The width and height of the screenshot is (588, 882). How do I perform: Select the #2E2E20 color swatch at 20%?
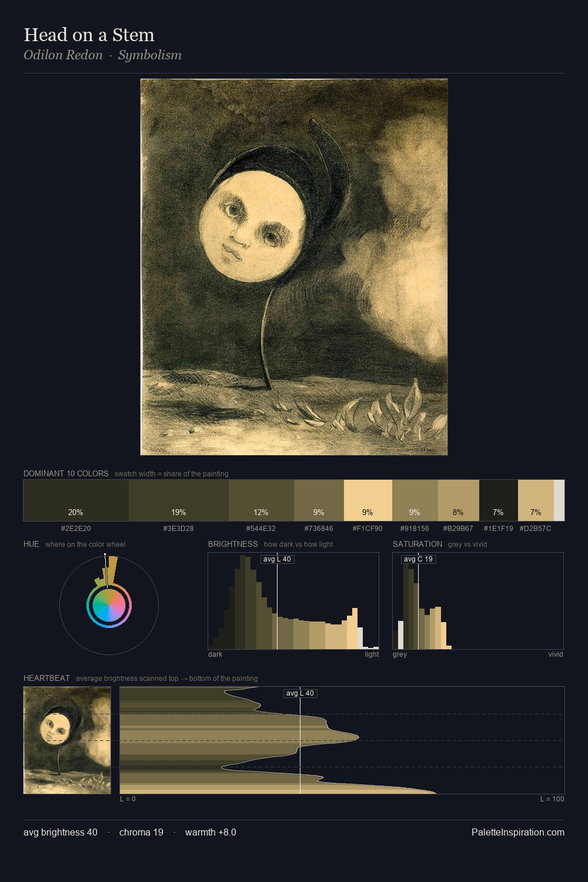pyautogui.click(x=76, y=500)
